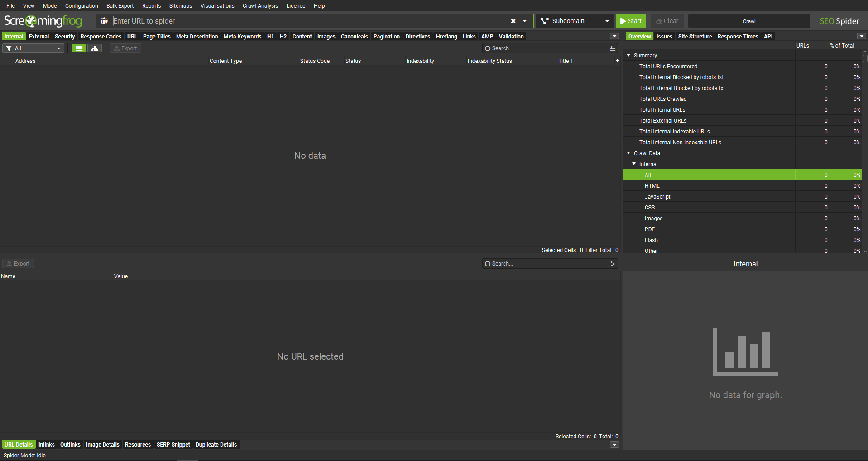This screenshot has width=868, height=461.
Task: Open search options in top search bar
Action: tap(613, 48)
